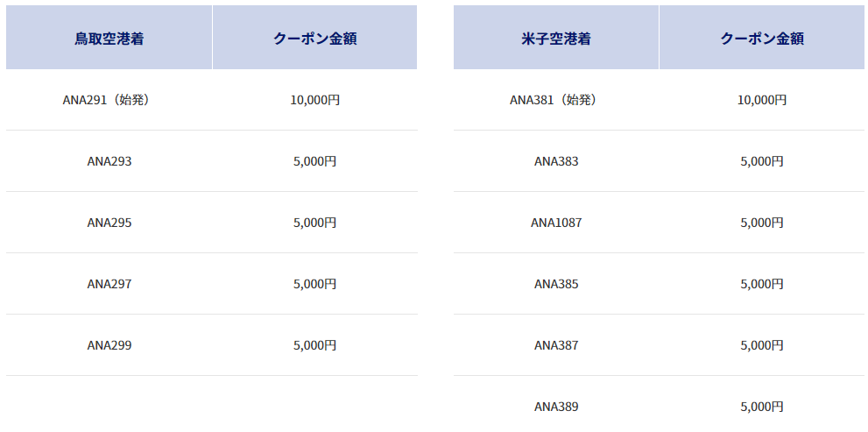The height and width of the screenshot is (432, 868).
Task: Click the ANA381（始発） flight cell
Action: [x=556, y=100]
